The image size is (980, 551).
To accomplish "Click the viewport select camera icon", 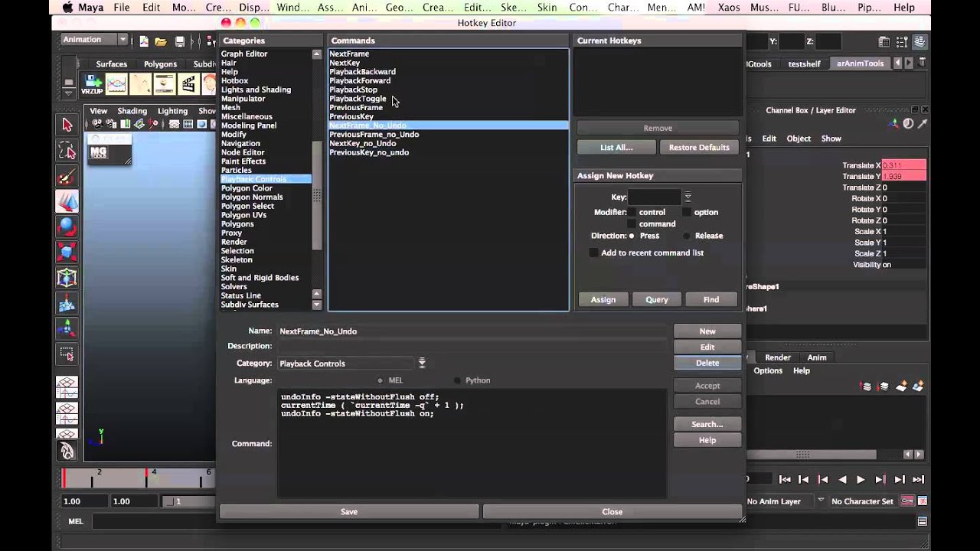I will tap(96, 123).
